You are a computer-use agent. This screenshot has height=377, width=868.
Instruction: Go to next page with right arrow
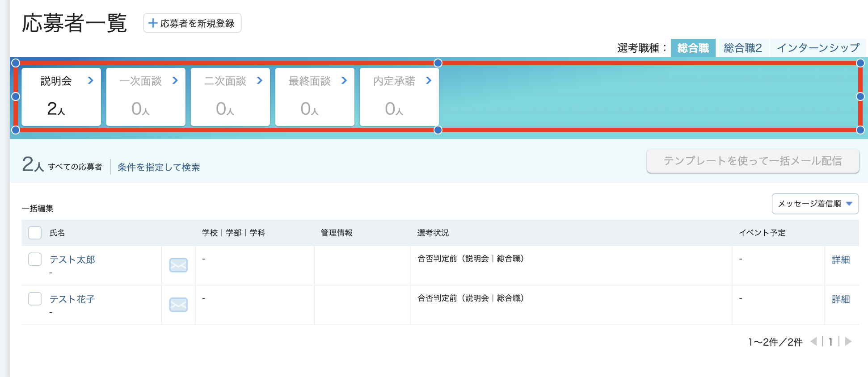pyautogui.click(x=848, y=342)
